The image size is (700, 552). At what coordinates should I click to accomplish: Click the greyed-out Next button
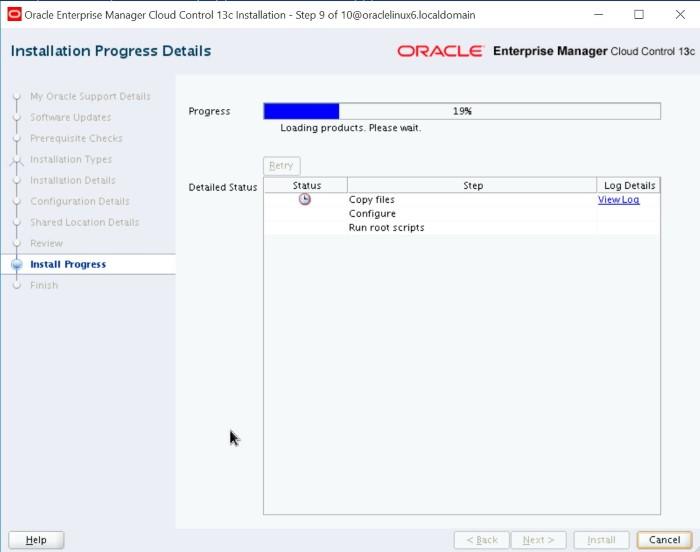click(x=538, y=539)
